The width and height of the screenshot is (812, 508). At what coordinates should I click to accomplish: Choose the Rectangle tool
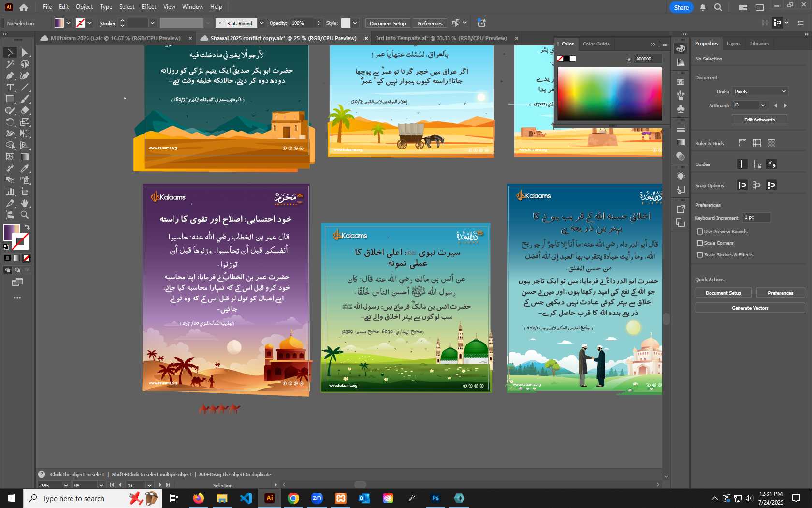[x=10, y=99]
